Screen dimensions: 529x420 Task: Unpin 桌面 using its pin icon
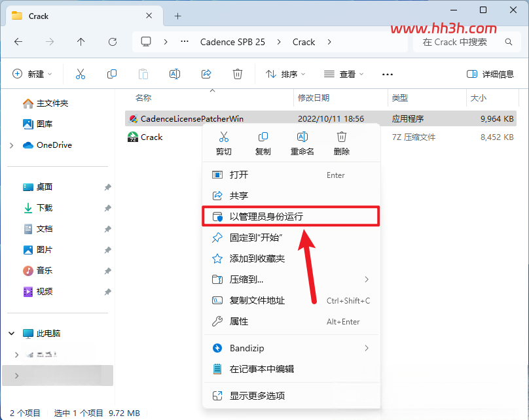107,187
